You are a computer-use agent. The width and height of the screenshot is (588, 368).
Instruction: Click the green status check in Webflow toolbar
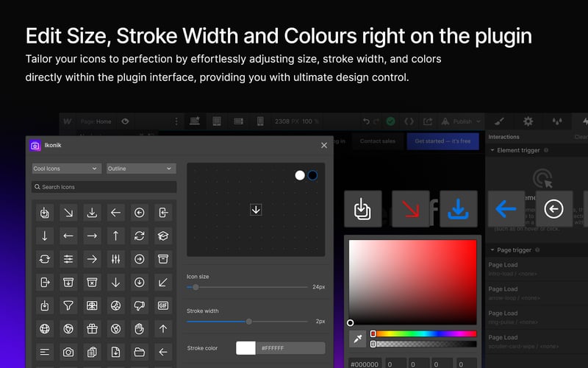click(x=391, y=121)
